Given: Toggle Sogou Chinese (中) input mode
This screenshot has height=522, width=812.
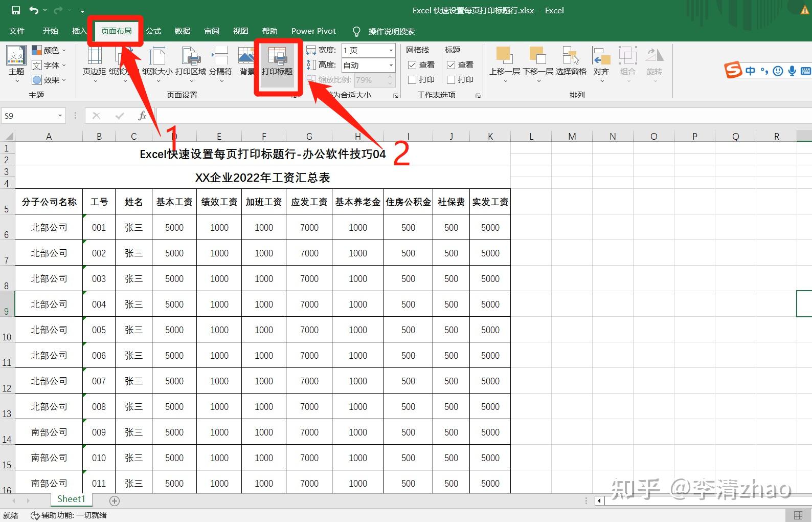Looking at the screenshot, I should (750, 71).
